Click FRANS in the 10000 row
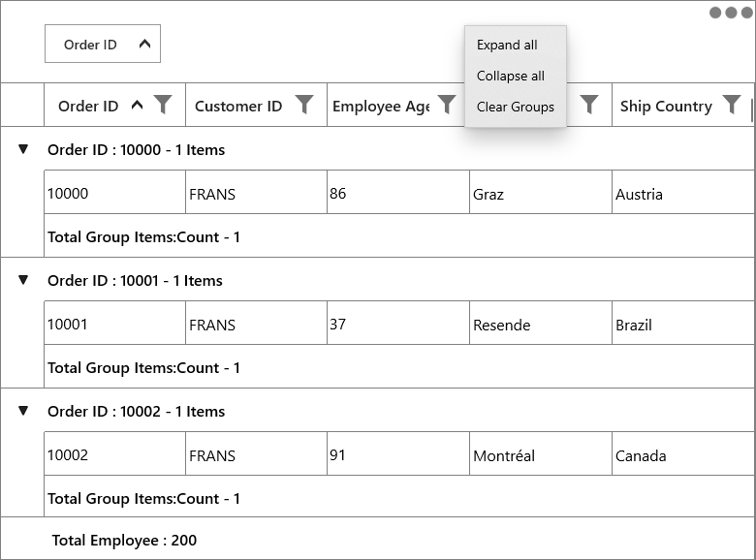 (256, 192)
